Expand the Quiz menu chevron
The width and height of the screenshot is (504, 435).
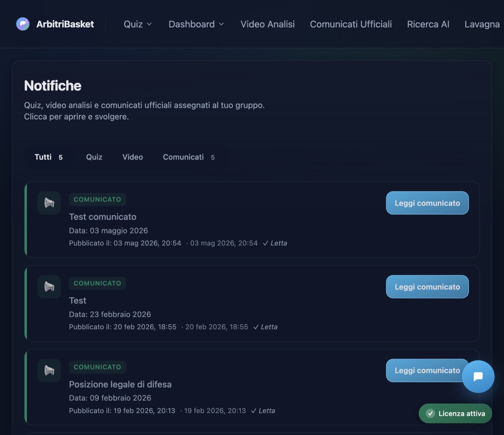[x=149, y=24]
